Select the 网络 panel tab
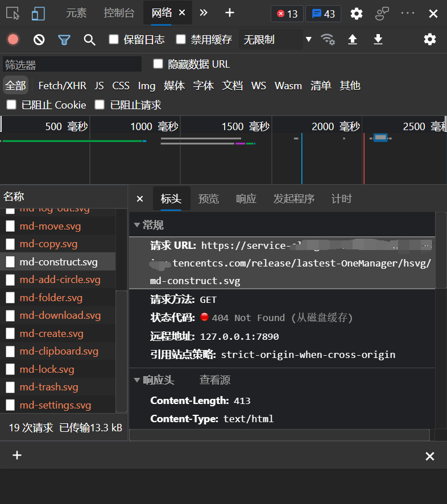447x504 pixels. 162,13
